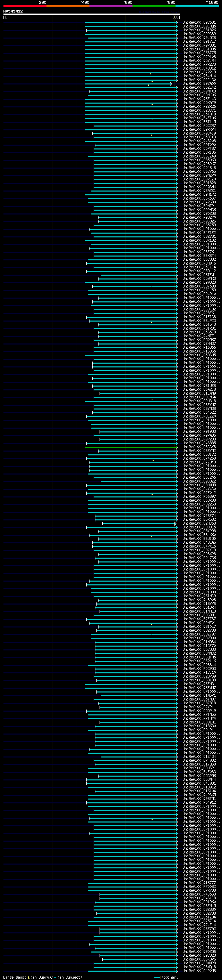Image resolution: width=222 pixels, height=980 pixels.
Task: Open the UniRef100_P04910 link
Action: coord(199,294)
